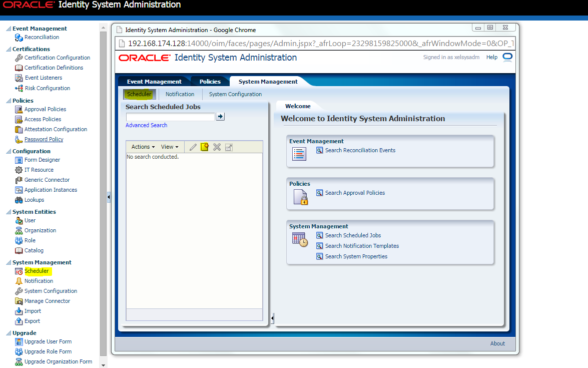Click the Form Designer icon
588x368 pixels.
pos(19,160)
